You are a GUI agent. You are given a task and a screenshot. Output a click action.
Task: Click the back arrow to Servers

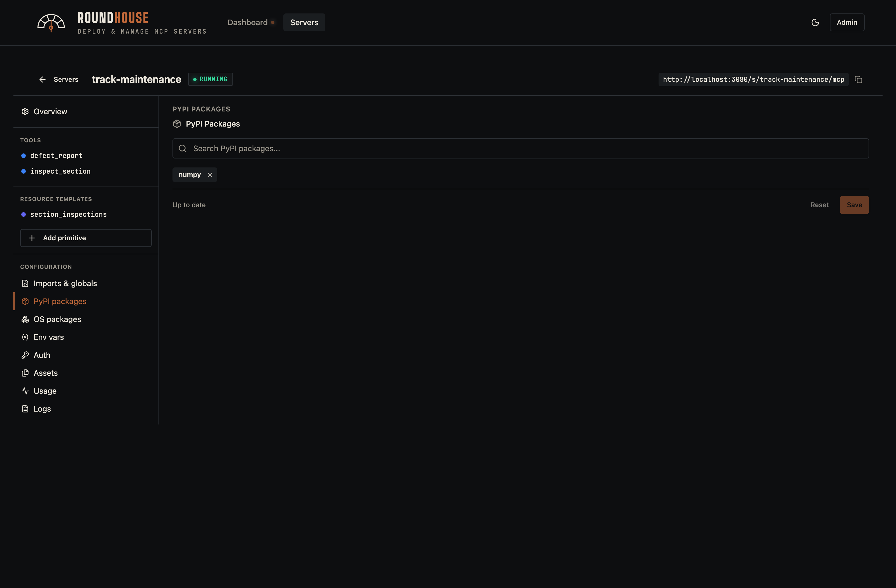[43, 80]
